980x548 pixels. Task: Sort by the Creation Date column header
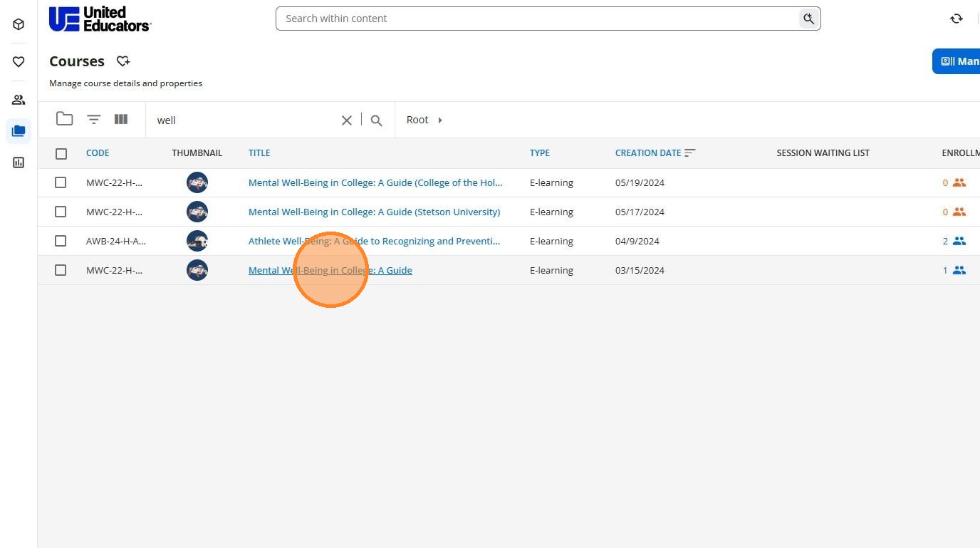click(648, 152)
